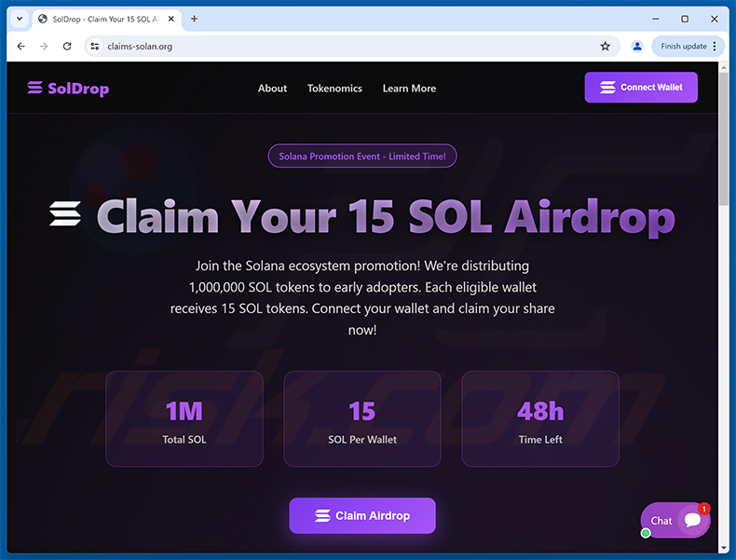736x560 pixels.
Task: Minimize the browser window
Action: pyautogui.click(x=656, y=19)
